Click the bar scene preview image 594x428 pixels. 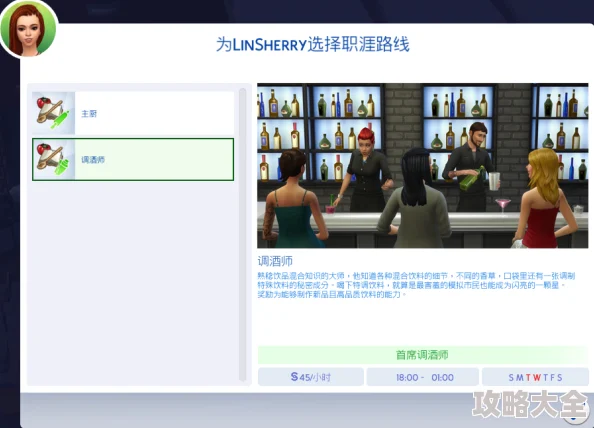[x=422, y=166]
